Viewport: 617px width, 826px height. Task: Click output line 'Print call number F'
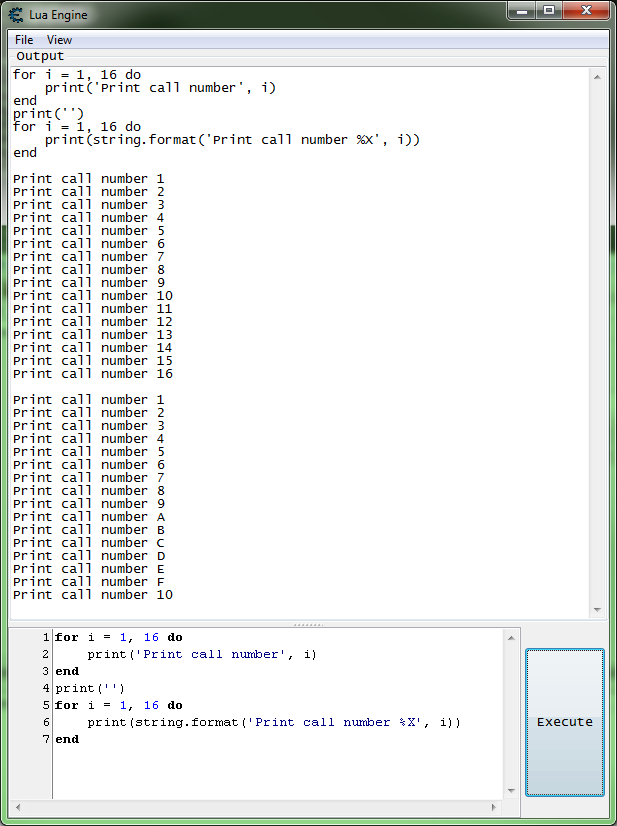pos(89,582)
